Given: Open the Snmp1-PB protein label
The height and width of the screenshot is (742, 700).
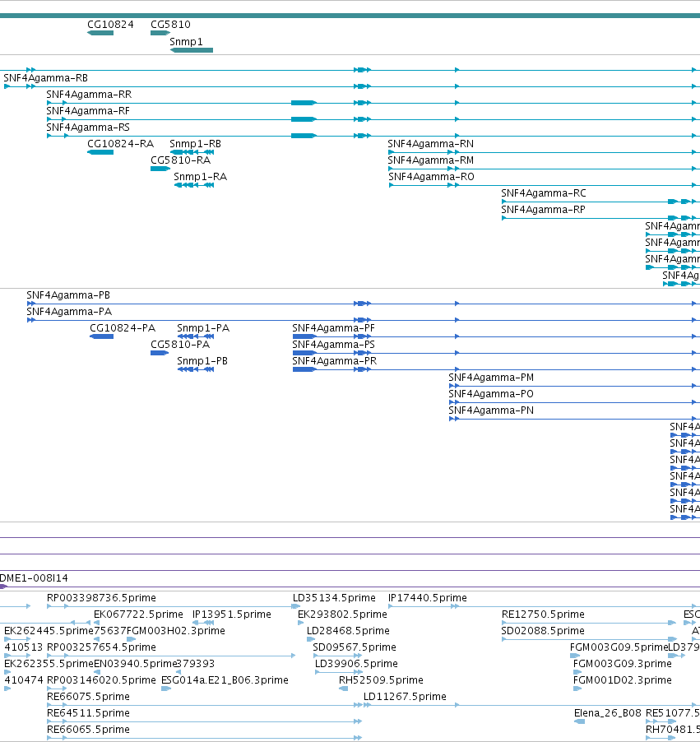Looking at the screenshot, I should [202, 361].
